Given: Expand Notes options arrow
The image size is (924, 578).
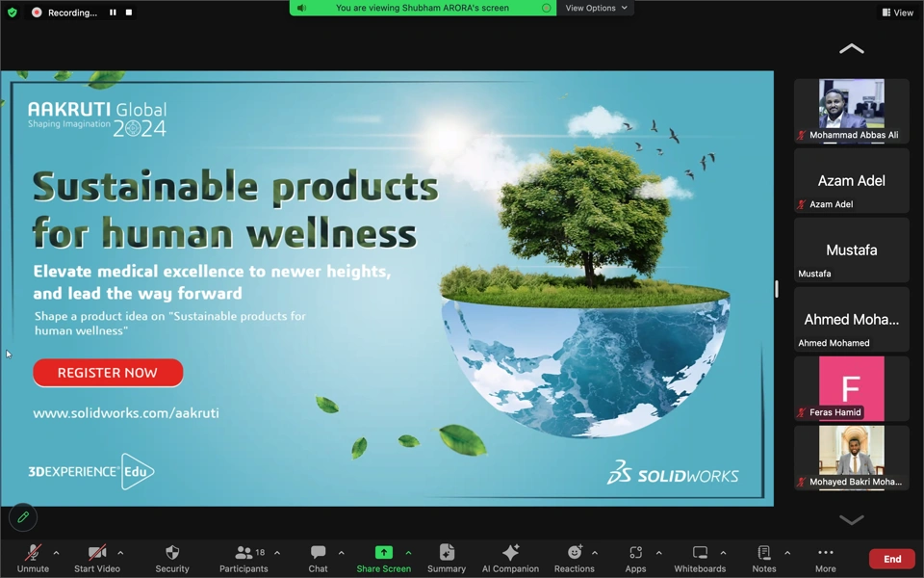Looking at the screenshot, I should tap(787, 553).
